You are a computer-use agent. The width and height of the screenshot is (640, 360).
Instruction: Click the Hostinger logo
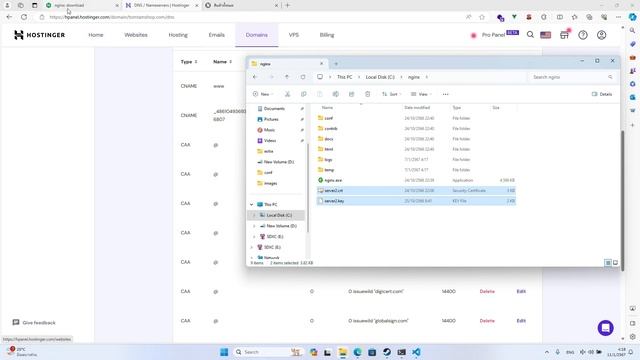(x=39, y=35)
